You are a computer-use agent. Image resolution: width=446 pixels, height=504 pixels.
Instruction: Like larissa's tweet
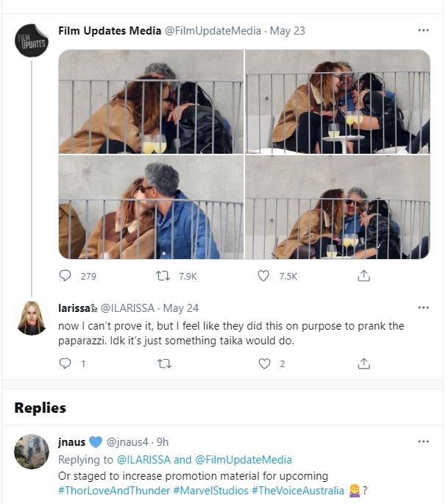coord(264,363)
